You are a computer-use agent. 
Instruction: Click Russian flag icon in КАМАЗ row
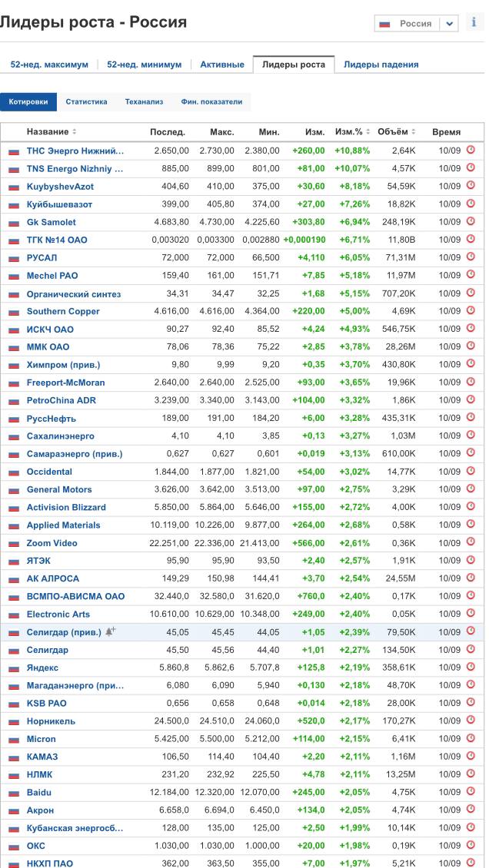[14, 757]
